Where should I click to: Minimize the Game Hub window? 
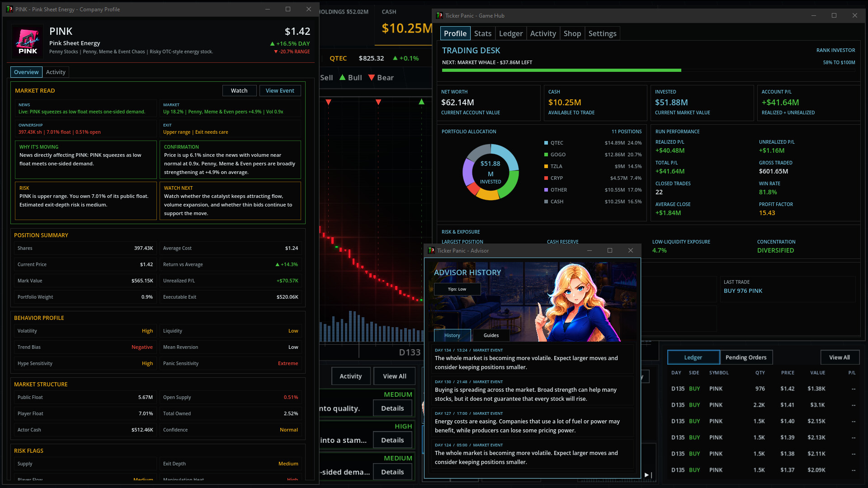tap(814, 15)
